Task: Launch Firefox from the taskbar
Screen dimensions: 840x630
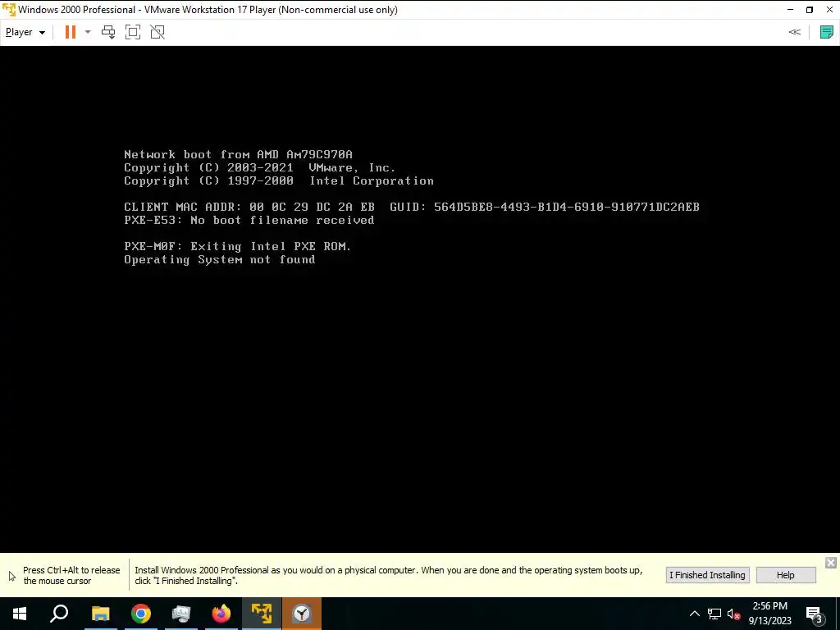Action: click(x=221, y=614)
